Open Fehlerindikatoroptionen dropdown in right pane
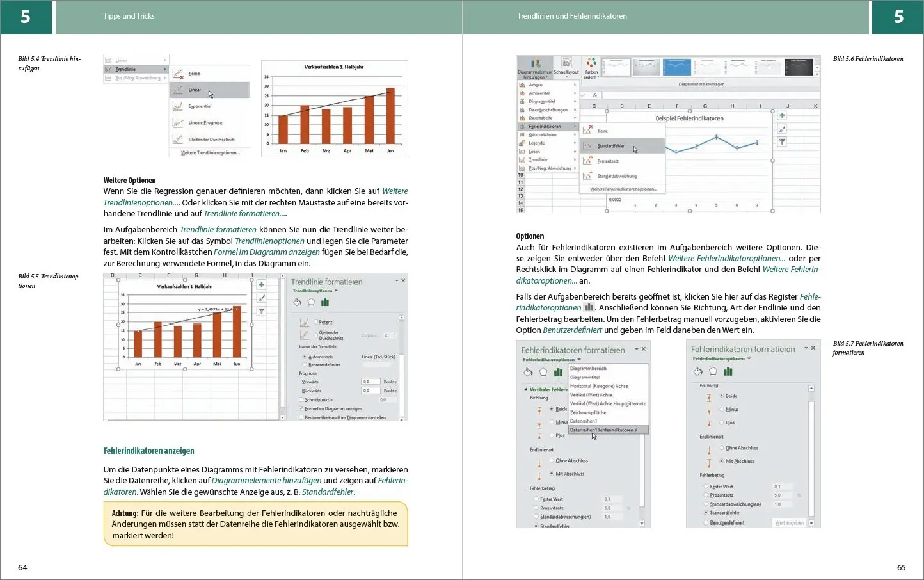 coord(749,359)
